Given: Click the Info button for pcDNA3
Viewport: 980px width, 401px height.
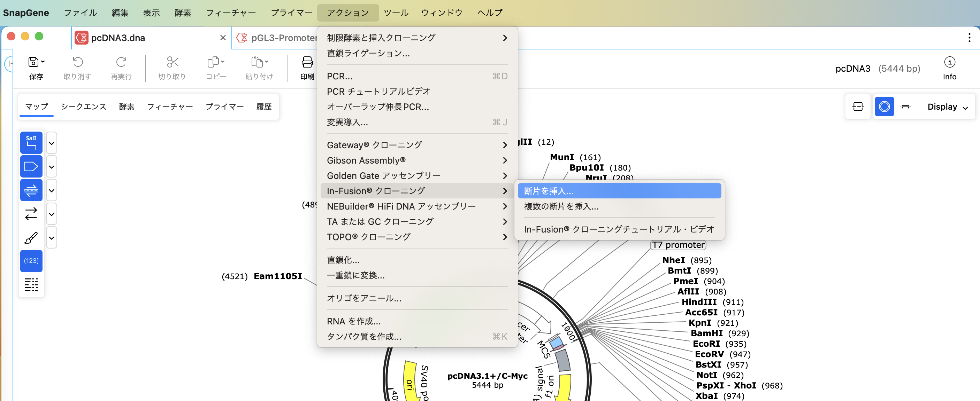Looking at the screenshot, I should 950,68.
